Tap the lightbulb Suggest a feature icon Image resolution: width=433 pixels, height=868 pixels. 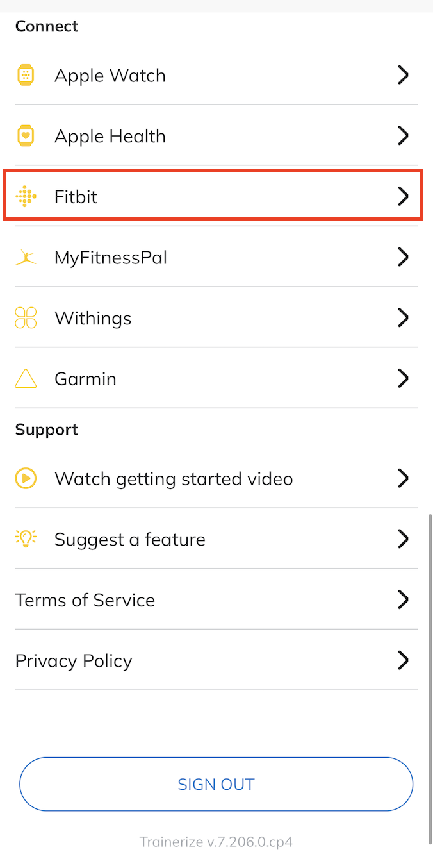click(x=25, y=539)
